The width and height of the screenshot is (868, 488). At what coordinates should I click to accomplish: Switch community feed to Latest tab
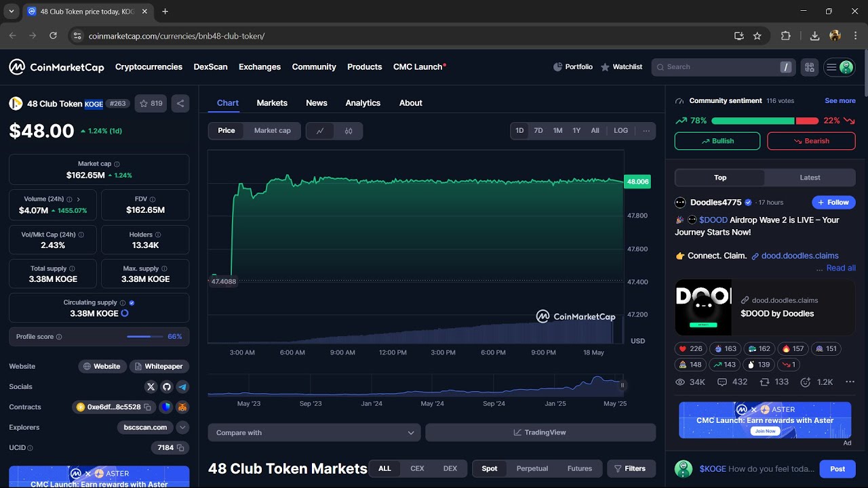810,178
